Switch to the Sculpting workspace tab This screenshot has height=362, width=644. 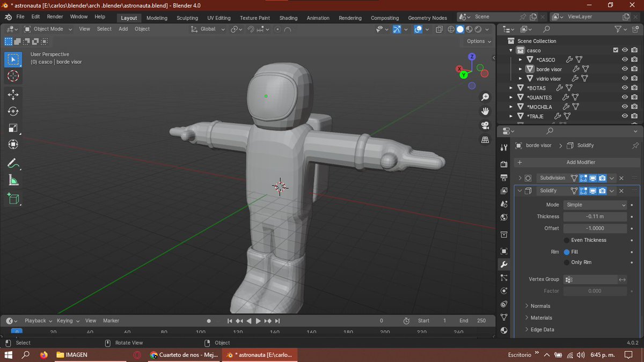click(x=187, y=18)
